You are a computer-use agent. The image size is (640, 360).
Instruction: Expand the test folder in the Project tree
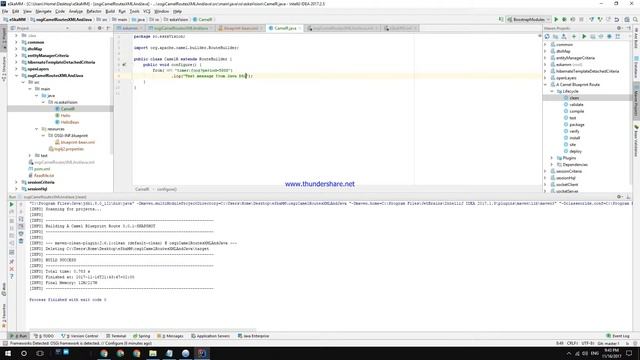(x=30, y=156)
